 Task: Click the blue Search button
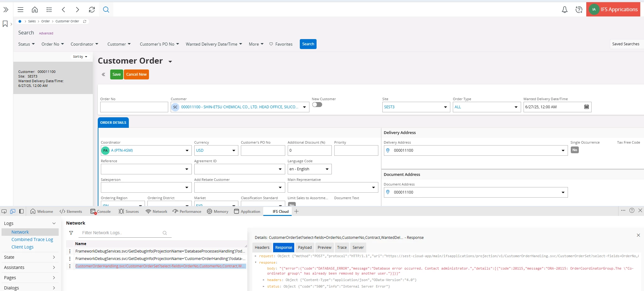click(308, 44)
